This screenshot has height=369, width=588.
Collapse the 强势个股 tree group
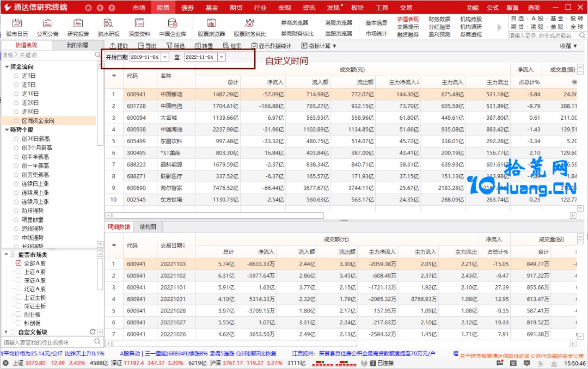[7, 130]
